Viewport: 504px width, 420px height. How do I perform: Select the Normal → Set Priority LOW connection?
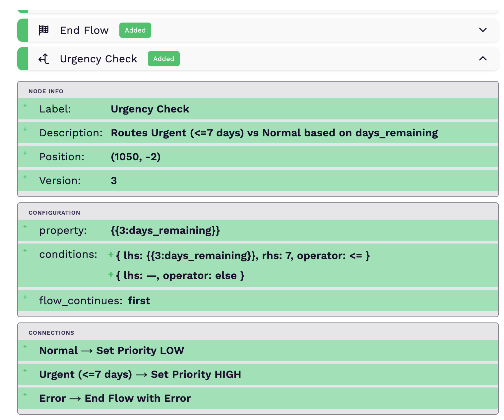(x=112, y=350)
